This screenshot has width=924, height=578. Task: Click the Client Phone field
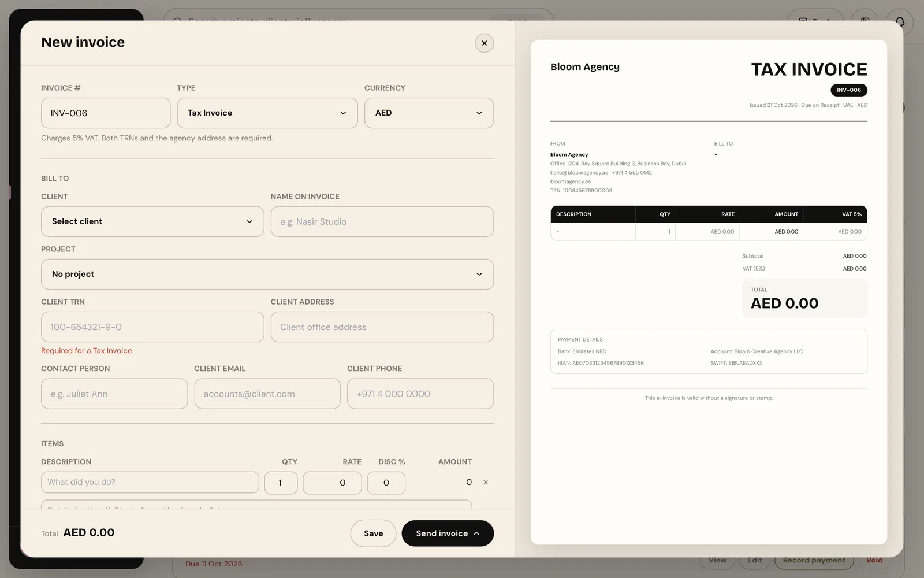tap(420, 394)
